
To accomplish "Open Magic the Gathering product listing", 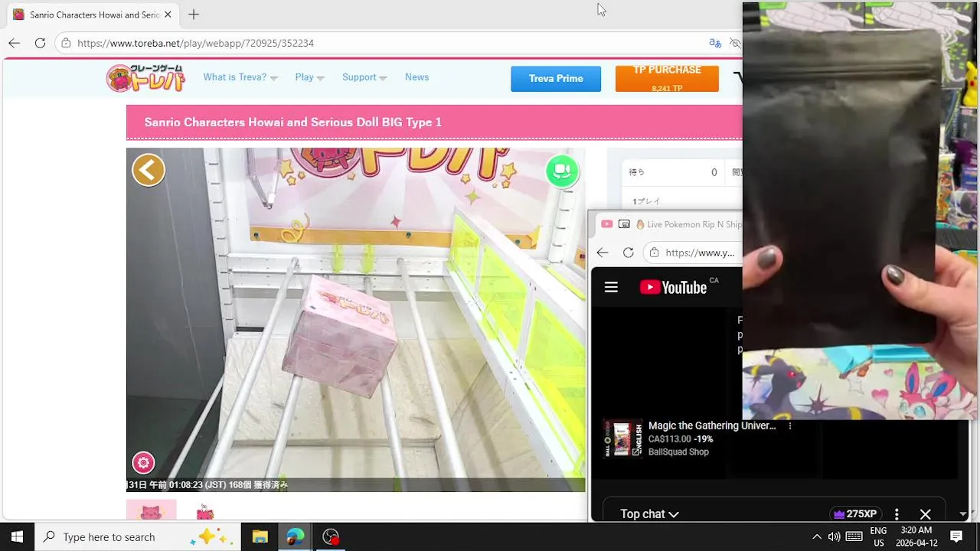I will [712, 425].
